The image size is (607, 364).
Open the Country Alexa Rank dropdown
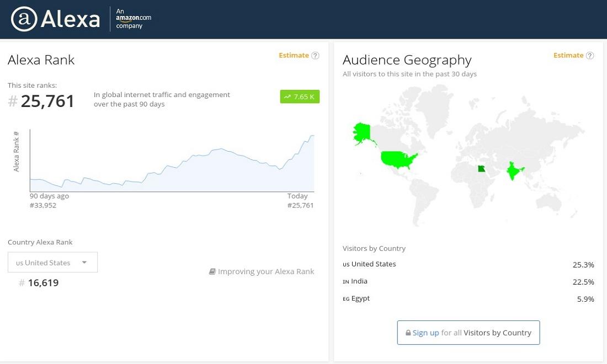(52, 262)
